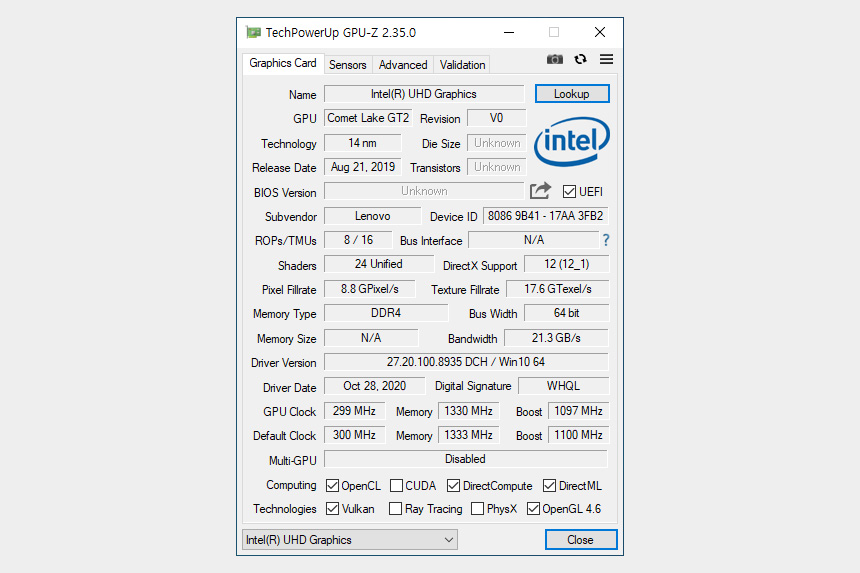
Task: Open the hamburger menu icon
Action: point(606,59)
